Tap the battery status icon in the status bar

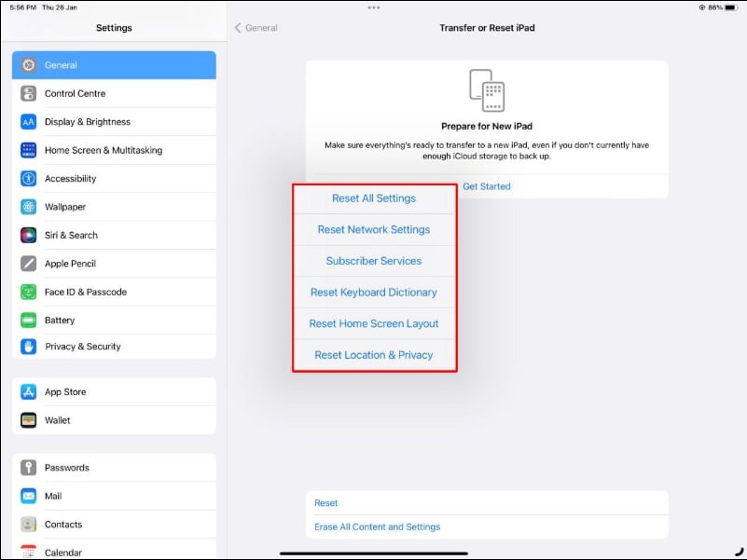tap(731, 7)
